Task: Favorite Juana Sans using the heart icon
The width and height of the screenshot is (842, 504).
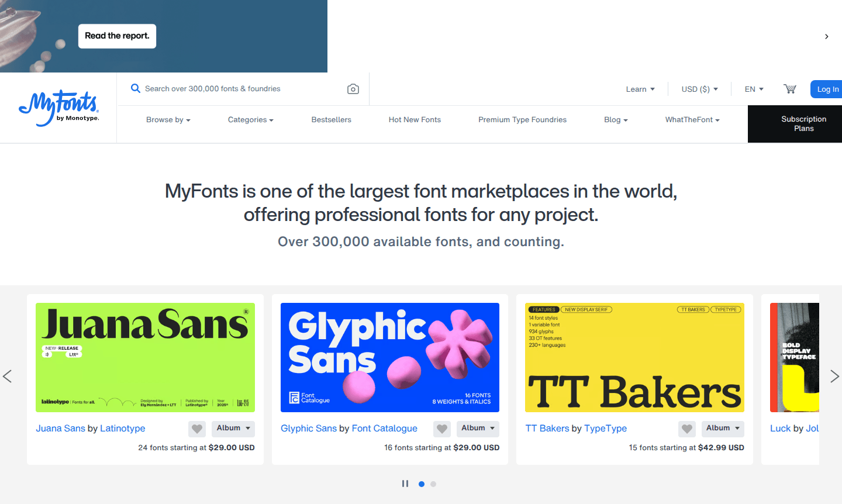Action: point(197,429)
